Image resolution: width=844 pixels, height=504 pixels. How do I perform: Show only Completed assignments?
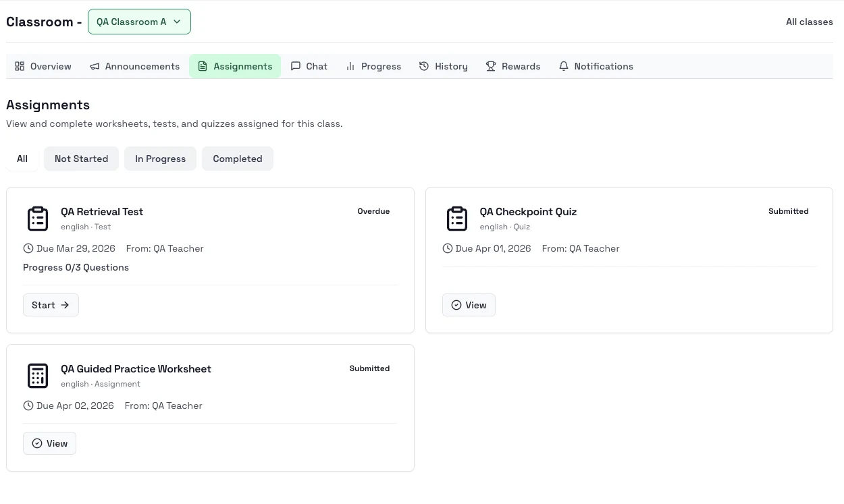click(237, 159)
